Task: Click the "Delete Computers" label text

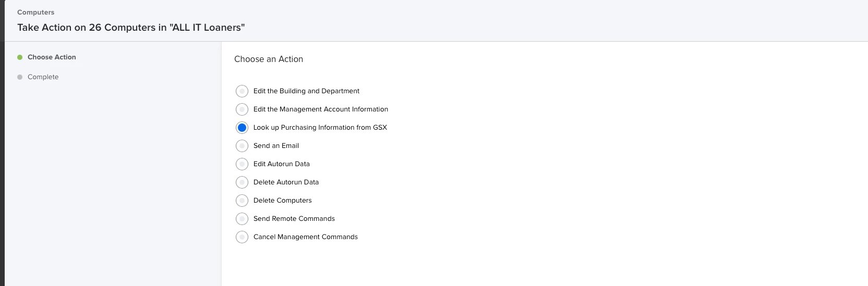Action: (x=282, y=201)
